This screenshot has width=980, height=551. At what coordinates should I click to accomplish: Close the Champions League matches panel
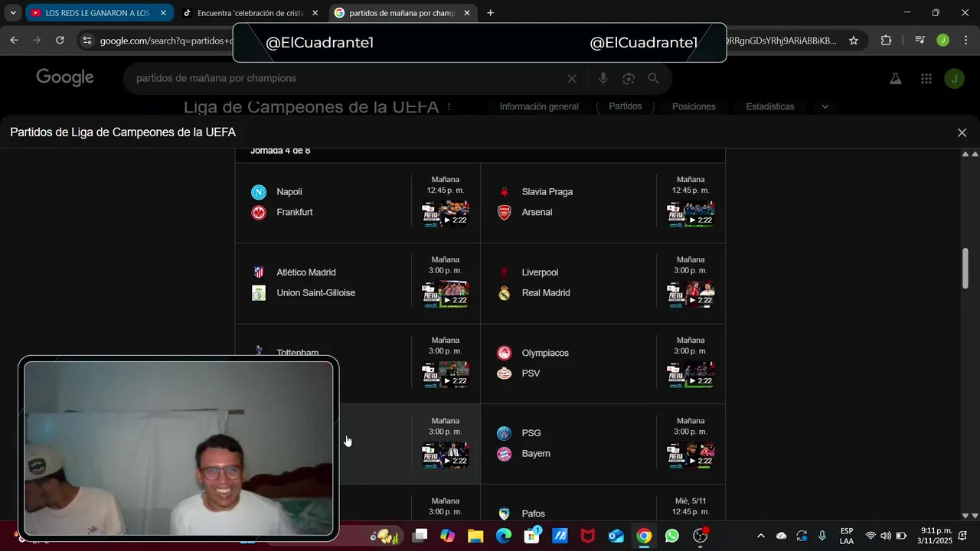click(x=962, y=132)
